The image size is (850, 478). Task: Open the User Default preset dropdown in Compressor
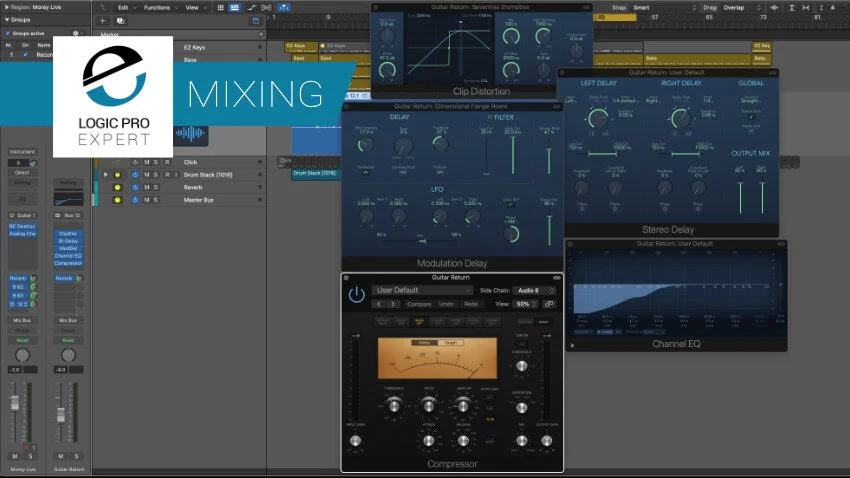pyautogui.click(x=423, y=290)
